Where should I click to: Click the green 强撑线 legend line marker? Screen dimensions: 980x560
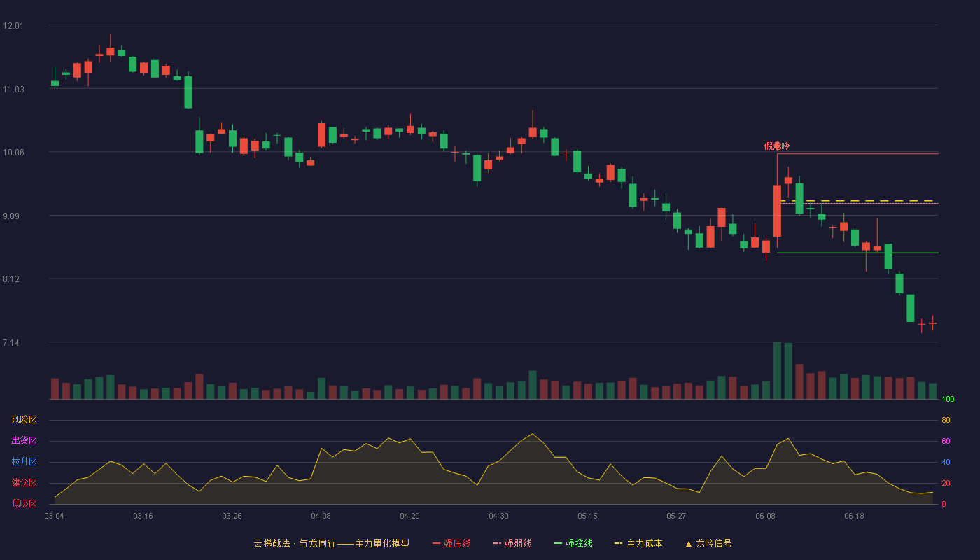[558, 543]
